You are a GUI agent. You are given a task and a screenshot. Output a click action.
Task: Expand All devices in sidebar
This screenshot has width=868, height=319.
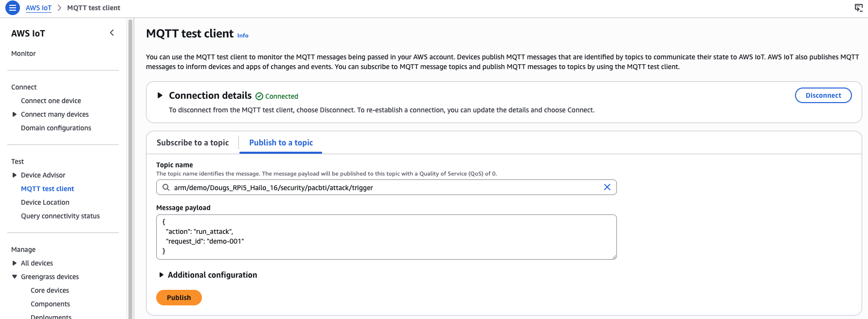tap(15, 263)
